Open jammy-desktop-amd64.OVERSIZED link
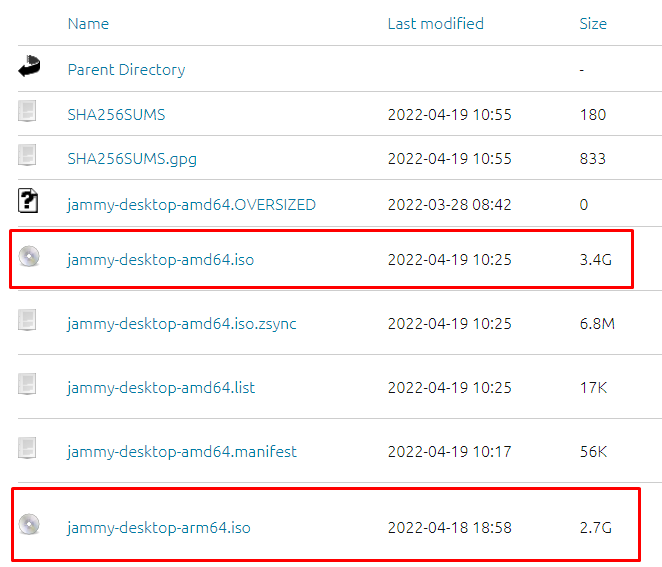662x567 pixels. point(191,205)
